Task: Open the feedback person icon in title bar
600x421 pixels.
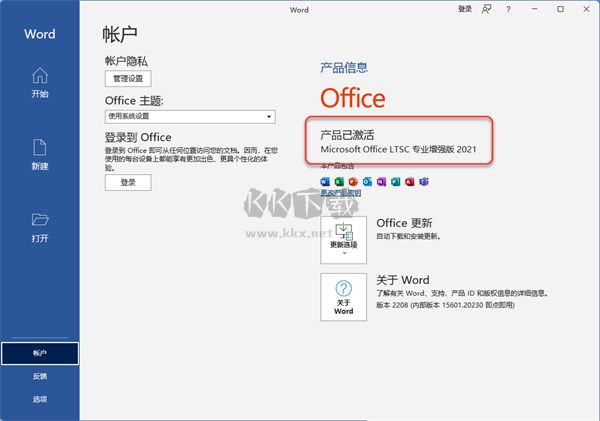Action: coord(487,9)
